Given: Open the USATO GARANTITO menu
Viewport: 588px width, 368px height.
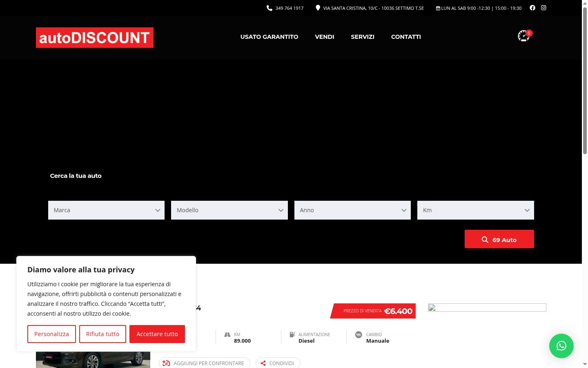Looking at the screenshot, I should pyautogui.click(x=269, y=37).
